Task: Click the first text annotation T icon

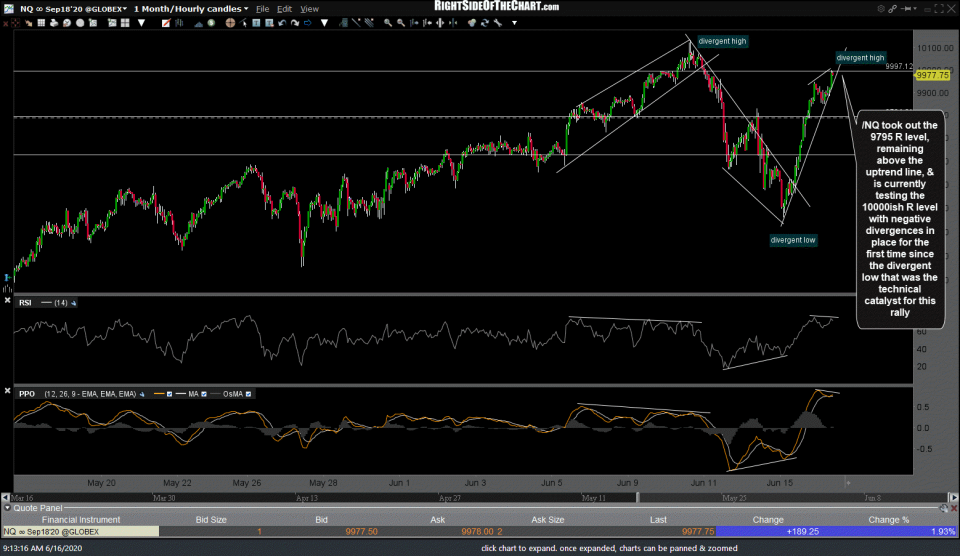Action: click(256, 23)
